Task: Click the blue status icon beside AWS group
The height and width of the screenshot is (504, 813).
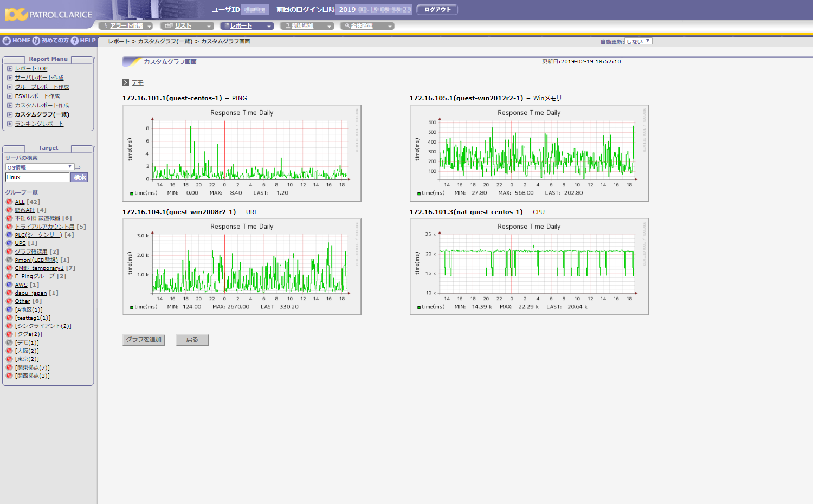Action: click(x=9, y=285)
